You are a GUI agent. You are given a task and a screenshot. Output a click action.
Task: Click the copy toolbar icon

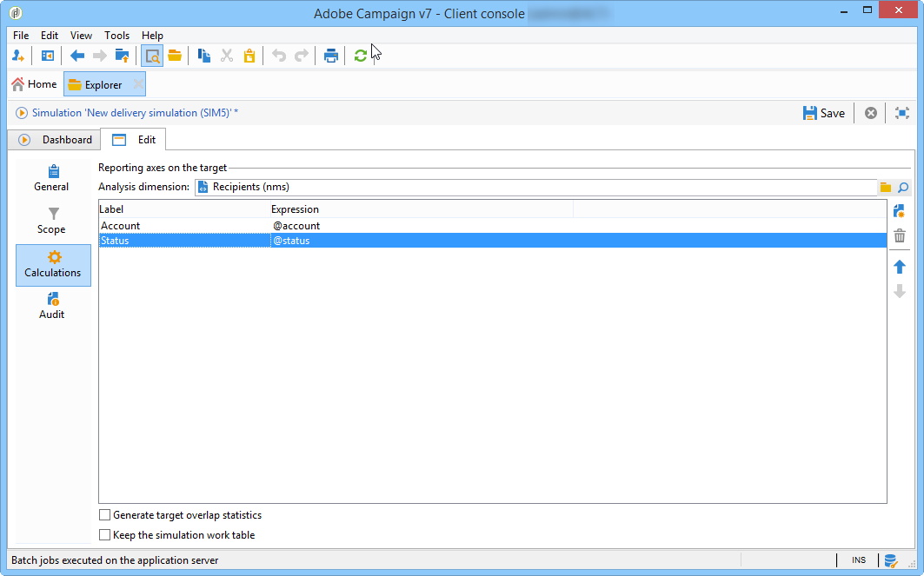[x=204, y=56]
